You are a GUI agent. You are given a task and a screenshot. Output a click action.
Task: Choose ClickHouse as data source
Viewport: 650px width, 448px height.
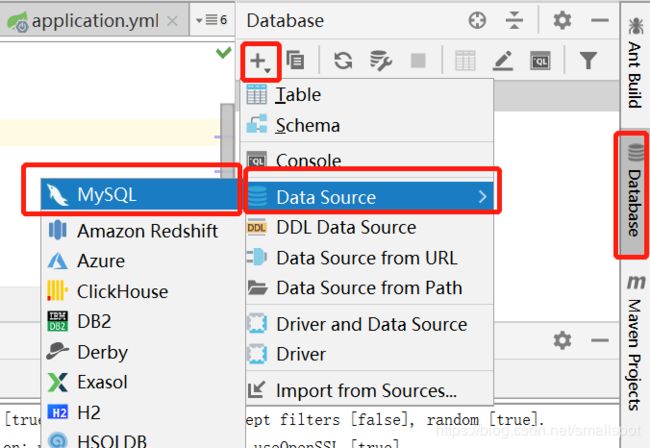click(x=142, y=291)
